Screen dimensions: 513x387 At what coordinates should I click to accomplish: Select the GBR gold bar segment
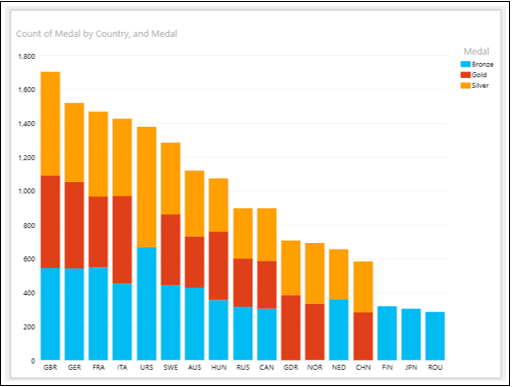pos(50,222)
